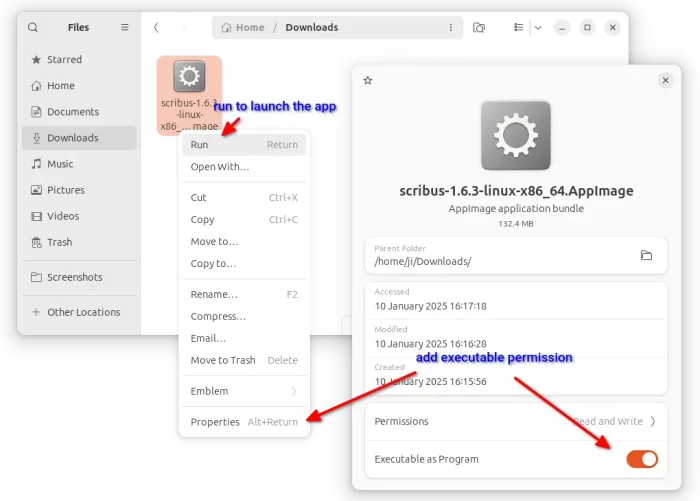Image resolution: width=700 pixels, height=501 pixels.
Task: Select Cut in the context menu
Action: 244,197
